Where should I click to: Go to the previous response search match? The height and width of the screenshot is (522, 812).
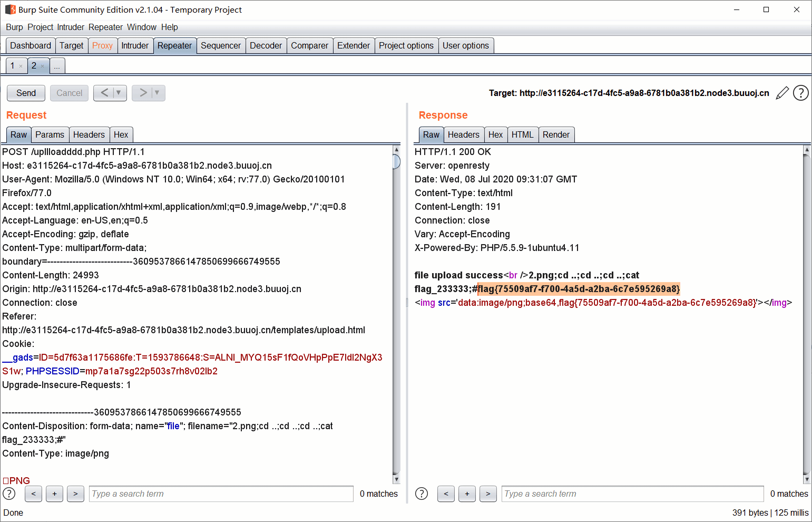[446, 494]
